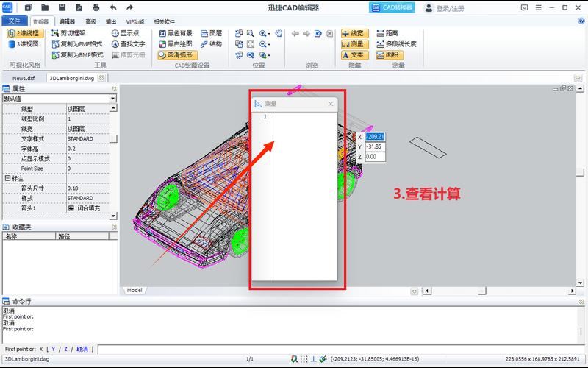Print the drawing with the printer icon
The width and height of the screenshot is (588, 368).
[x=96, y=7]
